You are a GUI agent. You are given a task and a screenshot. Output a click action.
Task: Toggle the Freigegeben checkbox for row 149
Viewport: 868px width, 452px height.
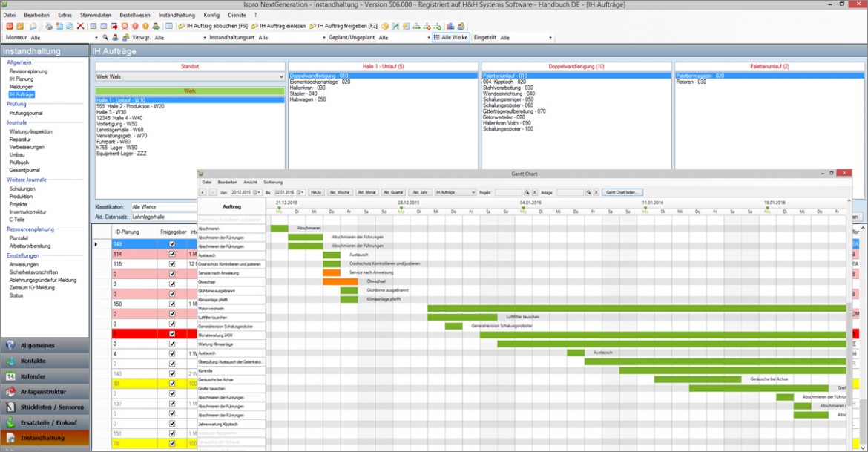tap(171, 243)
